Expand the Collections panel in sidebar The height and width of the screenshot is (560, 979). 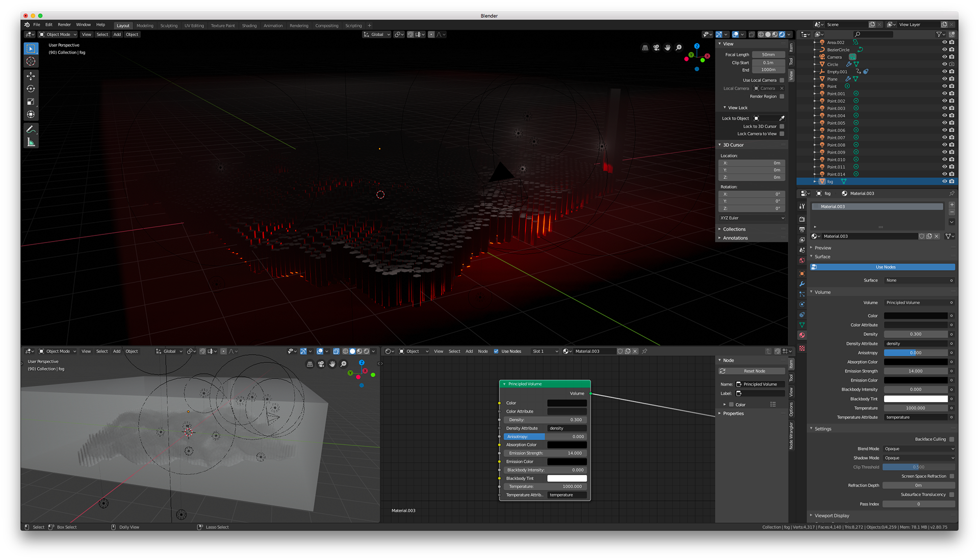[734, 229]
